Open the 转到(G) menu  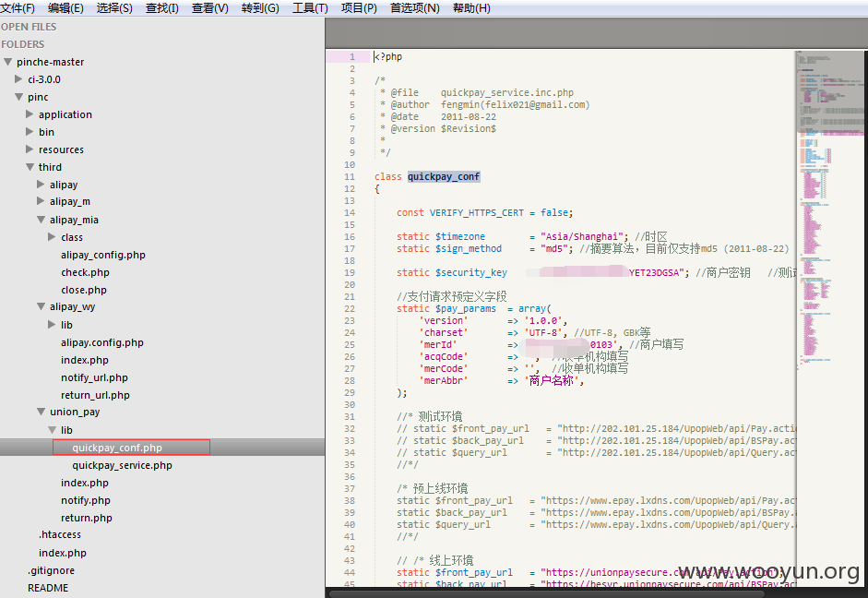260,8
